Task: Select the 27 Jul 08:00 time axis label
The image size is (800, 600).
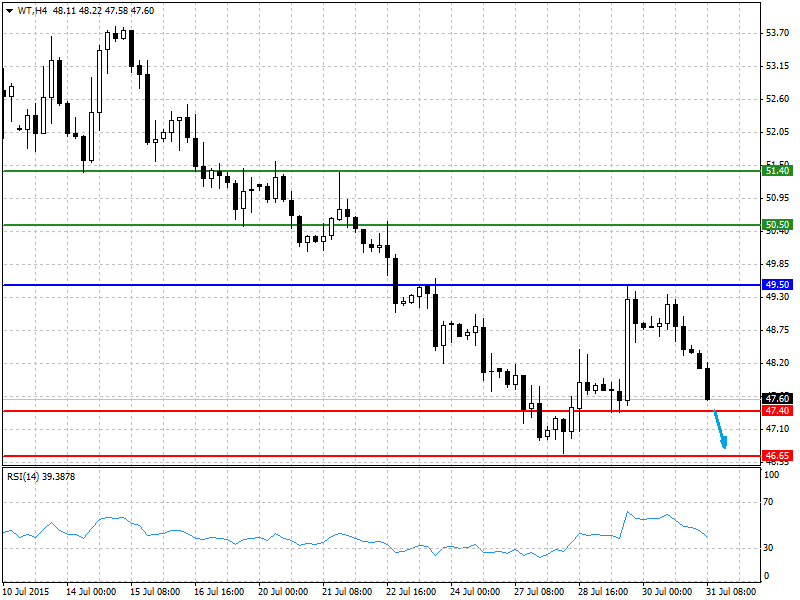Action: tap(539, 591)
